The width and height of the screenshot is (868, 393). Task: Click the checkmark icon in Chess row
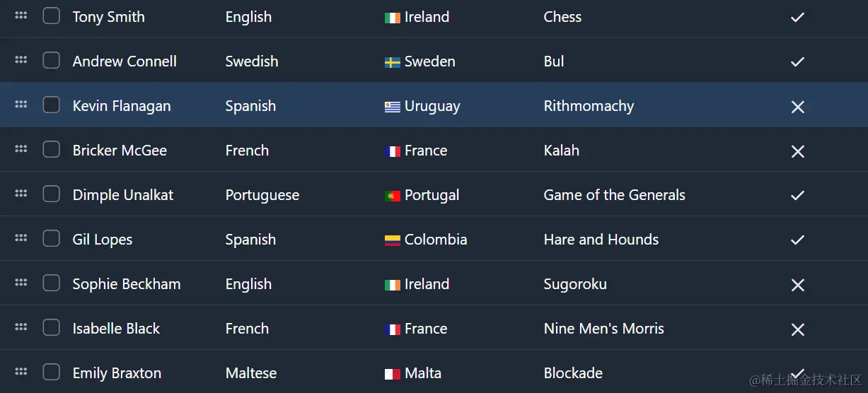point(797,18)
